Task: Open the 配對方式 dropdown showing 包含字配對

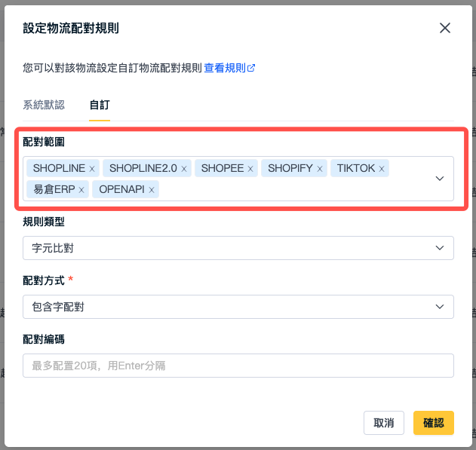Action: click(x=238, y=307)
